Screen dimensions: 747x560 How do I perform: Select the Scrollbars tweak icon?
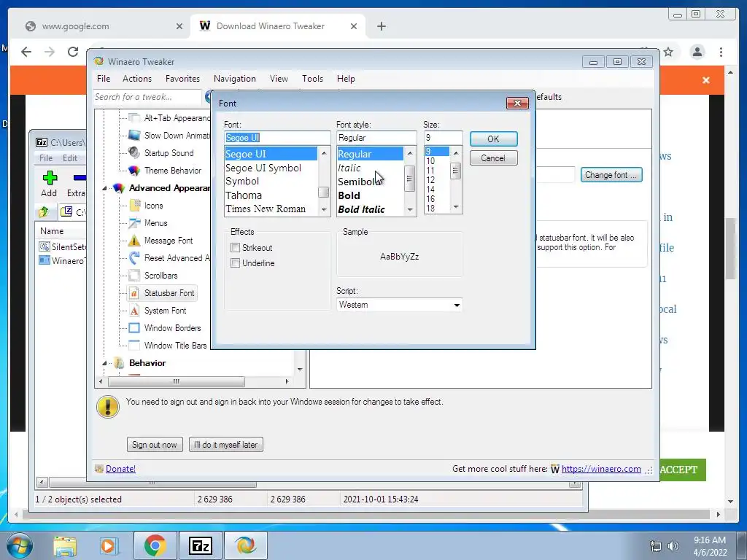coord(135,275)
